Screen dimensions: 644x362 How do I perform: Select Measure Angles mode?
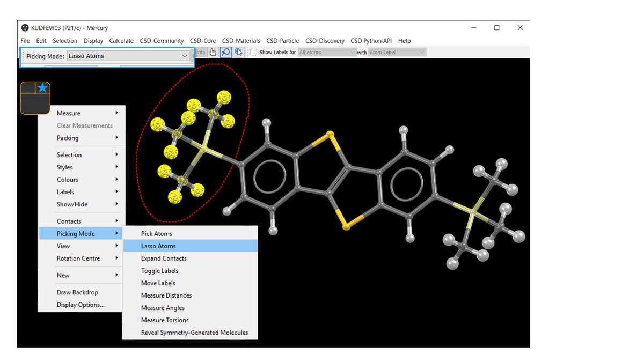[x=191, y=308]
